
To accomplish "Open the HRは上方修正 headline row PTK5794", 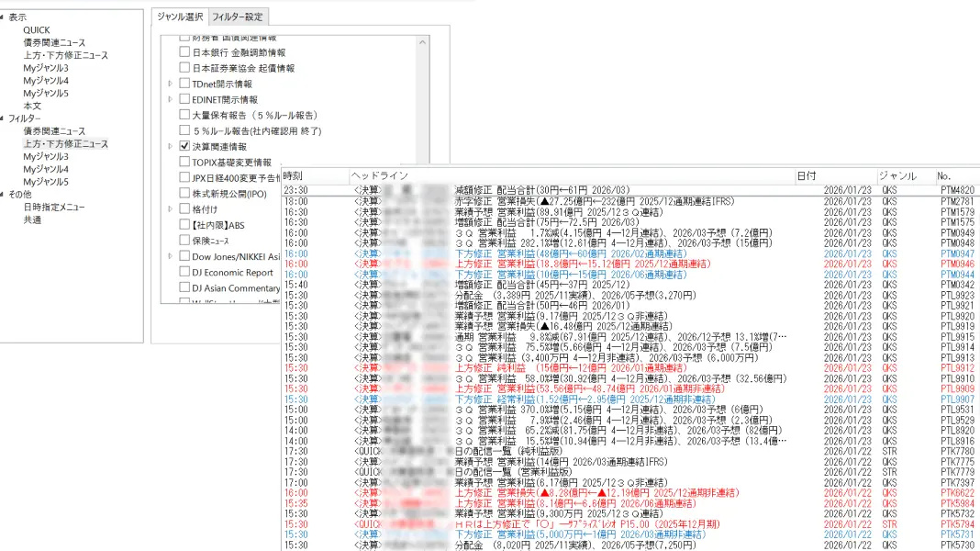I will [x=630, y=524].
